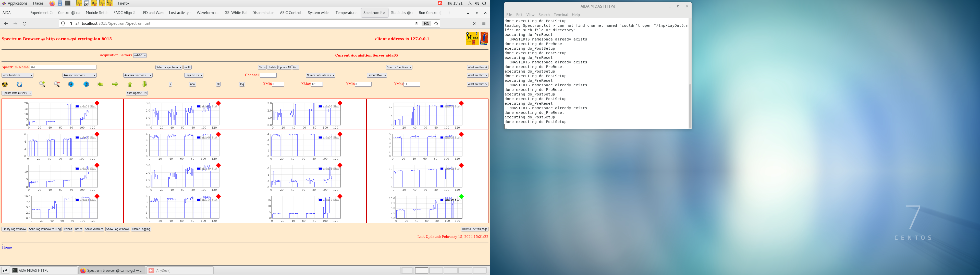The height and width of the screenshot is (275, 980).
Task: Toggle the Auto Update ON button
Action: pos(137,93)
